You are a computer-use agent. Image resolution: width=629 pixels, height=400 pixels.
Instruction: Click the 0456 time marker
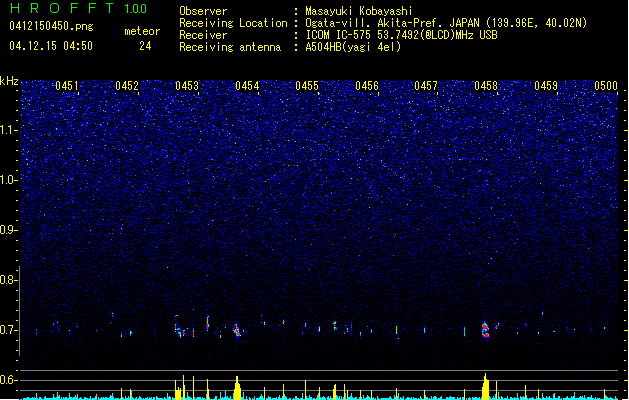[x=367, y=86]
